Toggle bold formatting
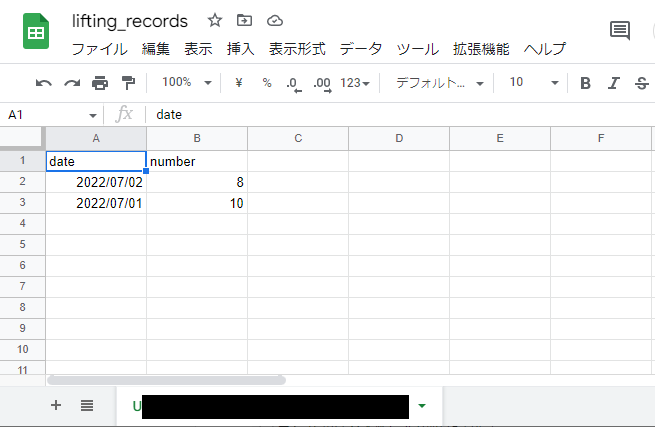This screenshot has height=427, width=655. click(585, 83)
